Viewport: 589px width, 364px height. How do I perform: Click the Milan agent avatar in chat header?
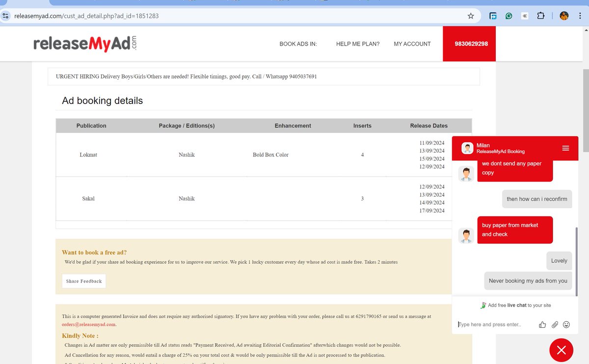467,148
